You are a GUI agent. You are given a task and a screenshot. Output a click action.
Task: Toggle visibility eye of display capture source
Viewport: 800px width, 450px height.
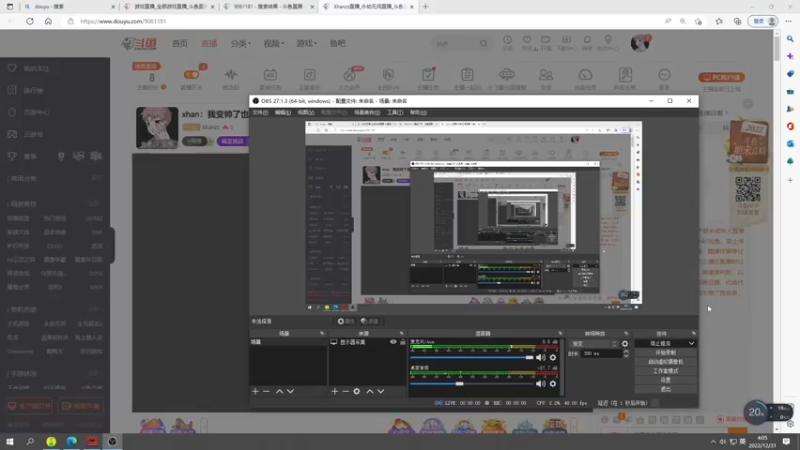(x=393, y=342)
